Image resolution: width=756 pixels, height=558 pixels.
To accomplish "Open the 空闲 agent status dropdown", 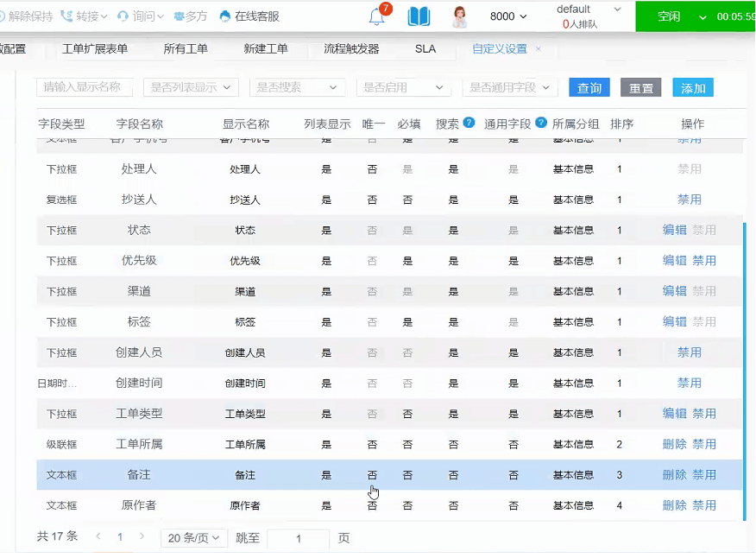I will point(701,16).
